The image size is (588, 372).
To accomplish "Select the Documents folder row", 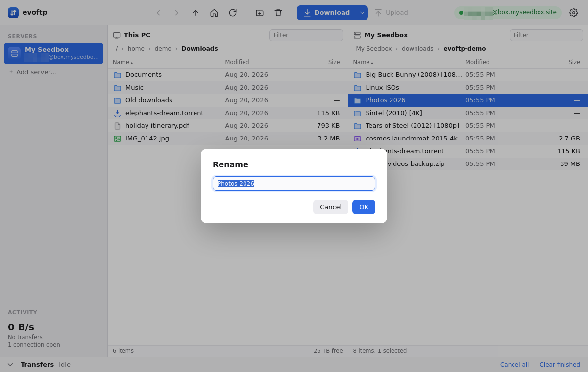I will 228,75.
